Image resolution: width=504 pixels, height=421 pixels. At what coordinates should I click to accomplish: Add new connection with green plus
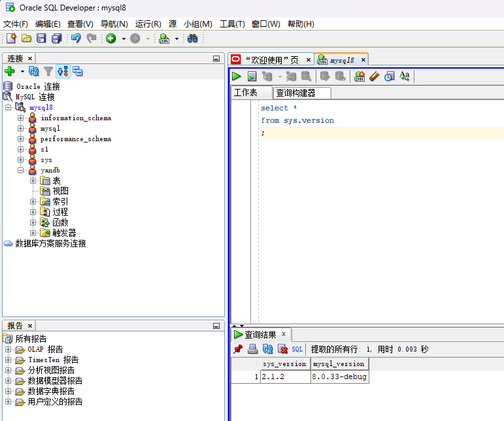(10, 71)
